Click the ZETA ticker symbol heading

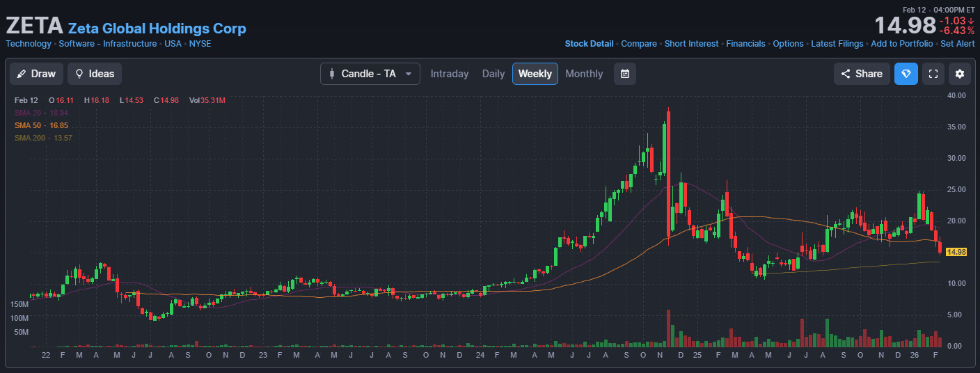pyautogui.click(x=34, y=26)
